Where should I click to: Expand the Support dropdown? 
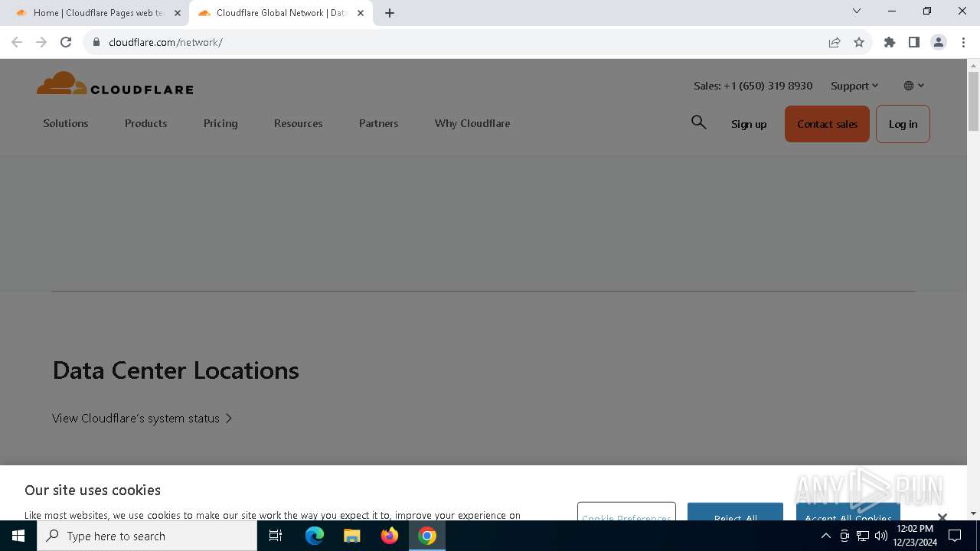(854, 86)
